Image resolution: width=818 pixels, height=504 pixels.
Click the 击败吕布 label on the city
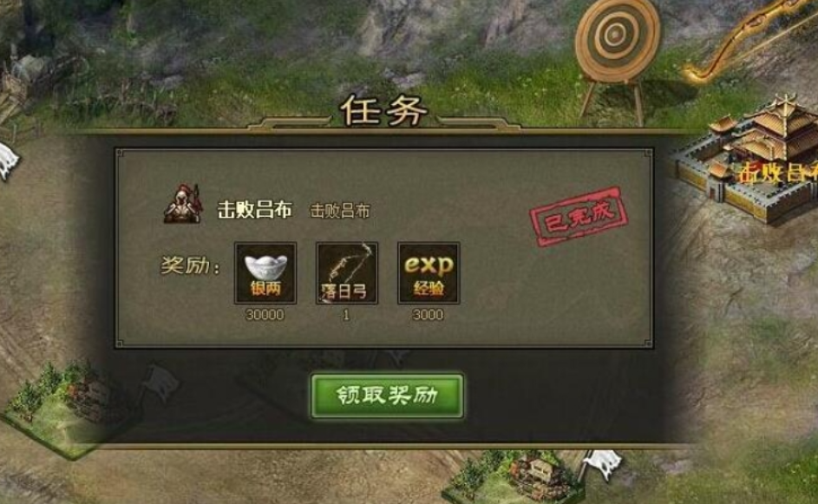(x=777, y=173)
